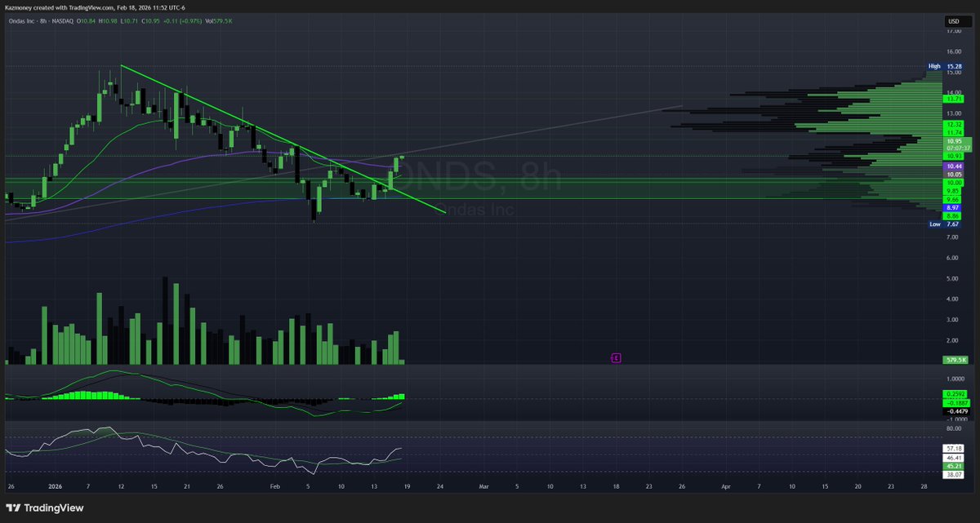Click the TradingView logo
The width and height of the screenshot is (980, 523).
click(43, 507)
